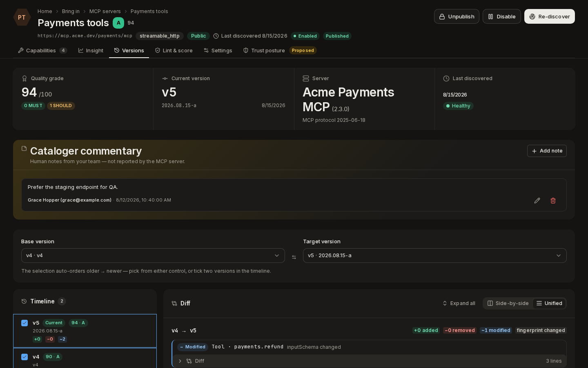The height and width of the screenshot is (368, 588).
Task: Click the Unpublish button
Action: pyautogui.click(x=457, y=16)
